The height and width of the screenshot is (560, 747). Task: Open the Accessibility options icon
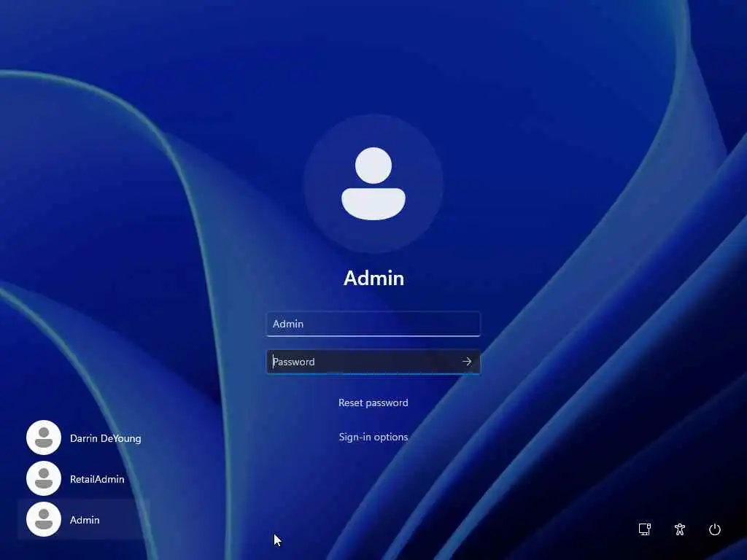tap(680, 529)
